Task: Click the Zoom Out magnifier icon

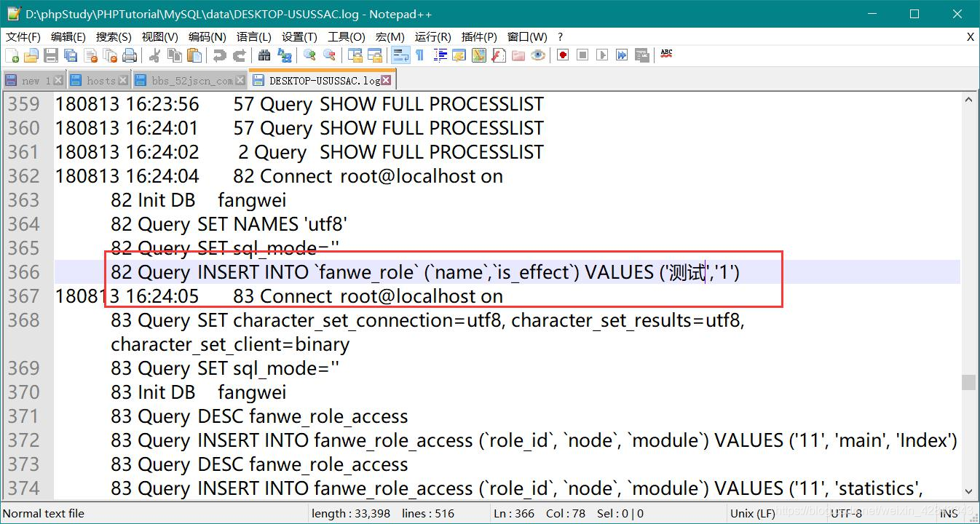Action: click(329, 55)
